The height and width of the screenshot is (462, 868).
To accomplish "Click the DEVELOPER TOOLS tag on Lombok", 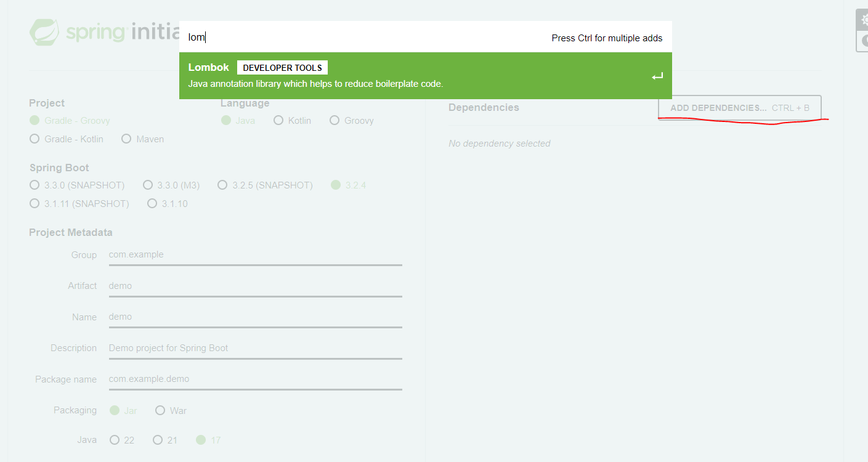I will (282, 68).
